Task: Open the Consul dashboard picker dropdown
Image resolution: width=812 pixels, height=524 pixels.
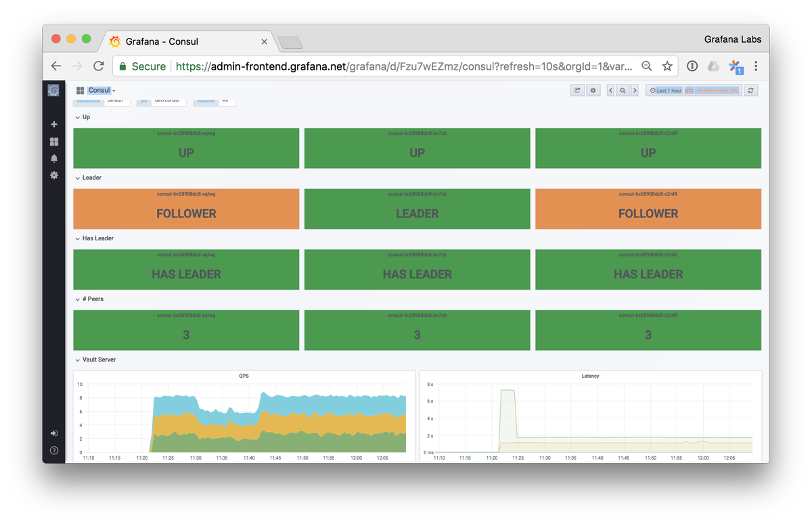Action: (96, 90)
